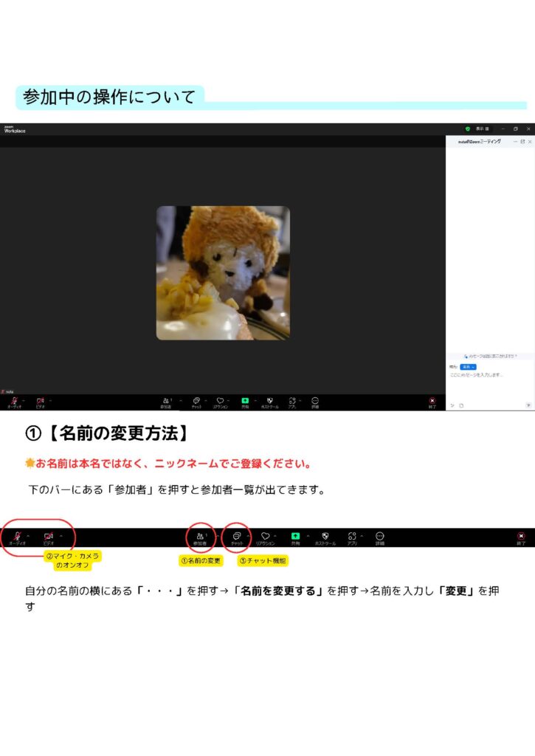Open the 表示 view menu at top
535x756 pixels.
pos(482,128)
